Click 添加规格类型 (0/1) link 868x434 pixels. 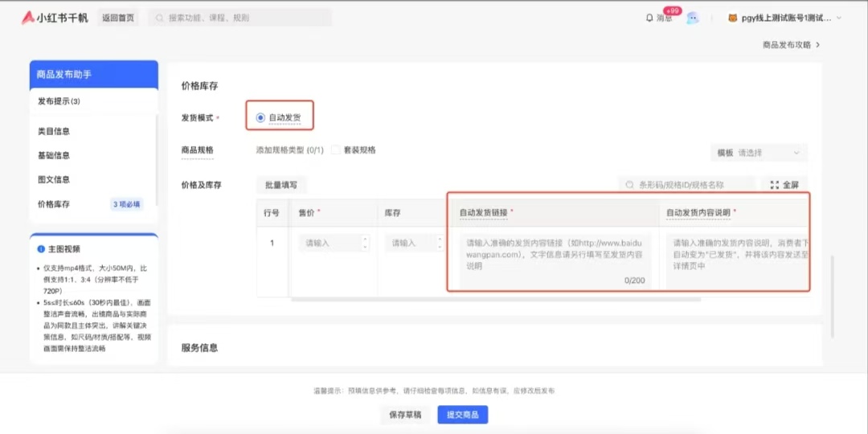(x=289, y=150)
